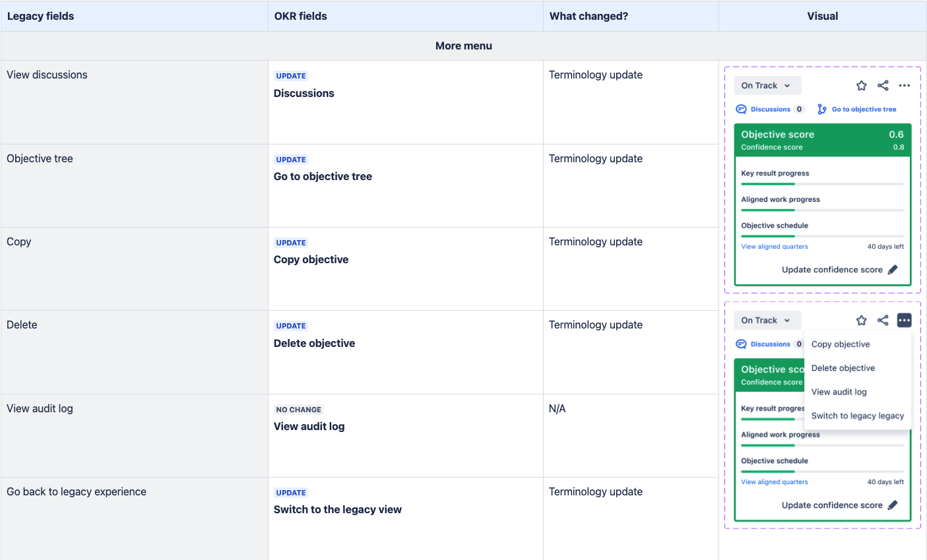
Task: Click Discussions speech bubble icon in the open-menu card
Action: pyautogui.click(x=741, y=344)
